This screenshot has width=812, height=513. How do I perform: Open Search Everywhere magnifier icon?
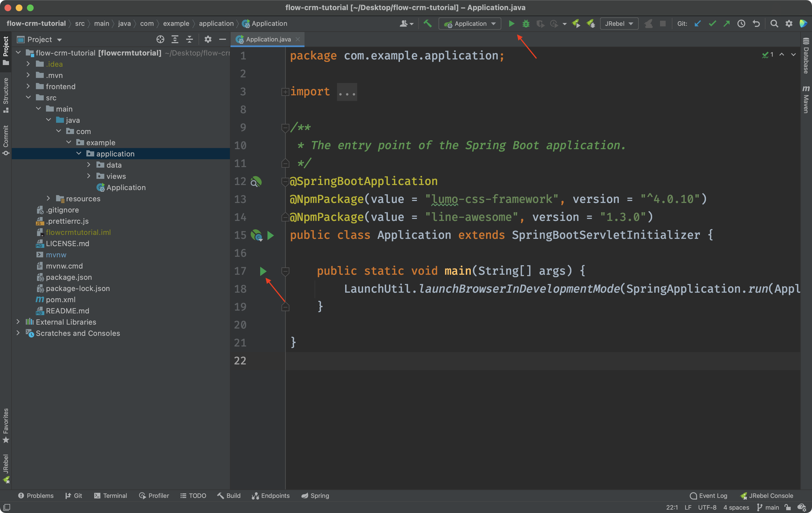tap(774, 24)
